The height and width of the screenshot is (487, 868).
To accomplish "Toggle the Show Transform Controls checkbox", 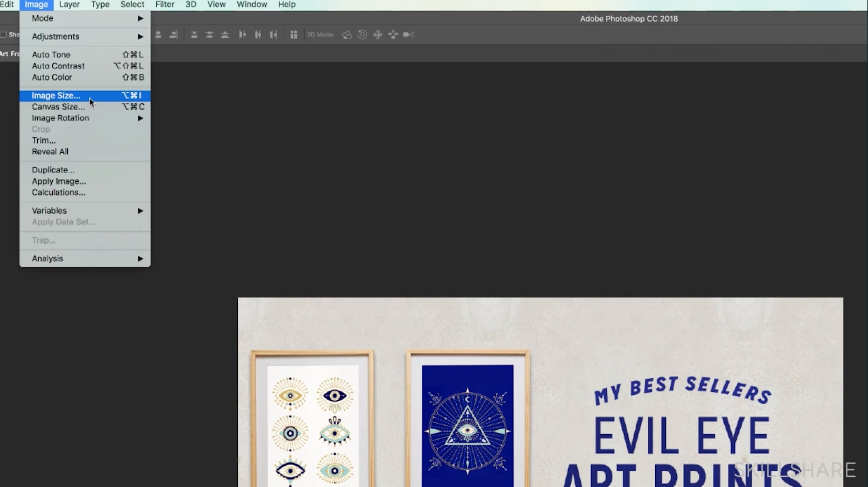I will tap(3, 34).
